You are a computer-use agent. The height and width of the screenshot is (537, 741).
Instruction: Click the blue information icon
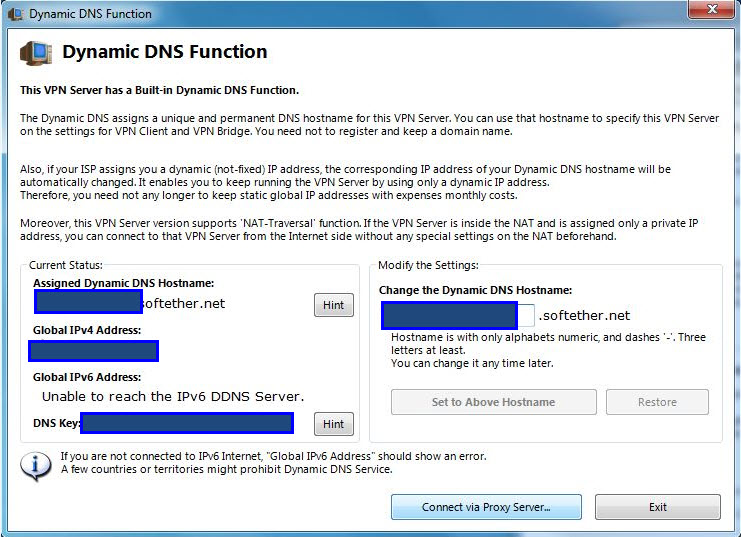click(36, 464)
